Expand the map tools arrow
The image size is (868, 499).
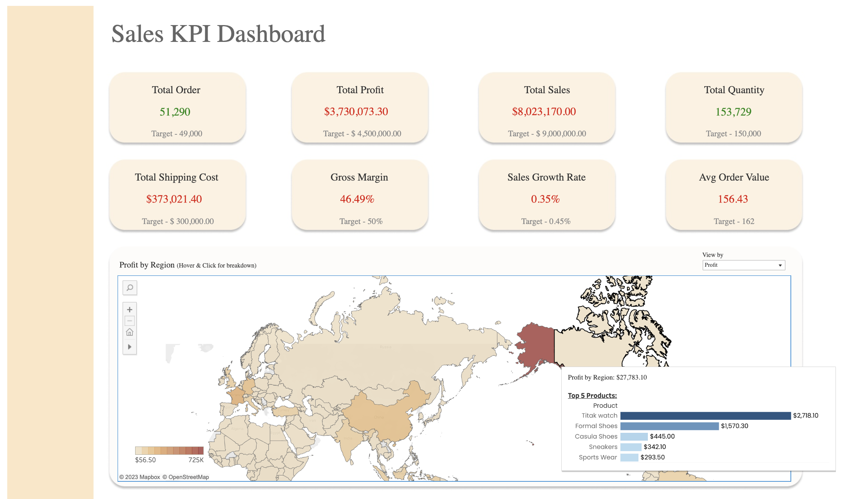[130, 347]
